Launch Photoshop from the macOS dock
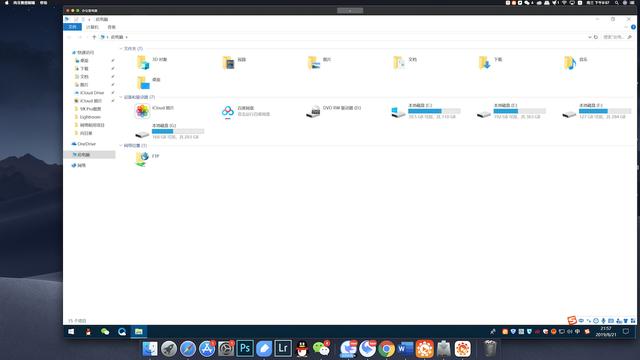The width and height of the screenshot is (640, 360). pyautogui.click(x=245, y=349)
